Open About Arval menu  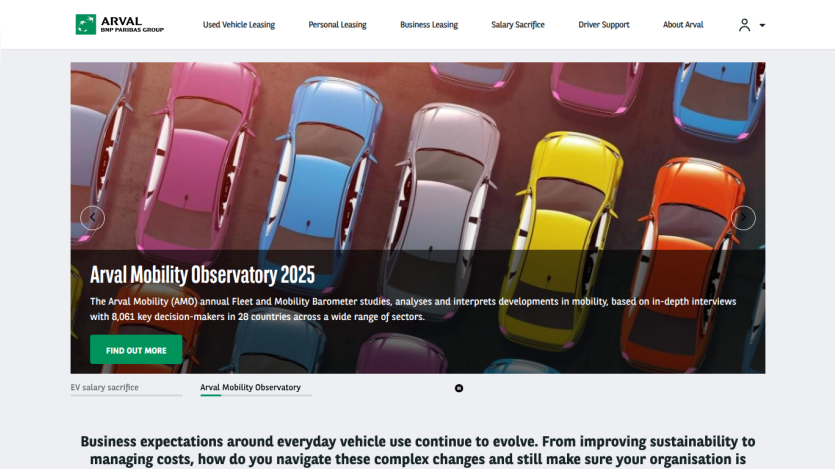pyautogui.click(x=683, y=24)
